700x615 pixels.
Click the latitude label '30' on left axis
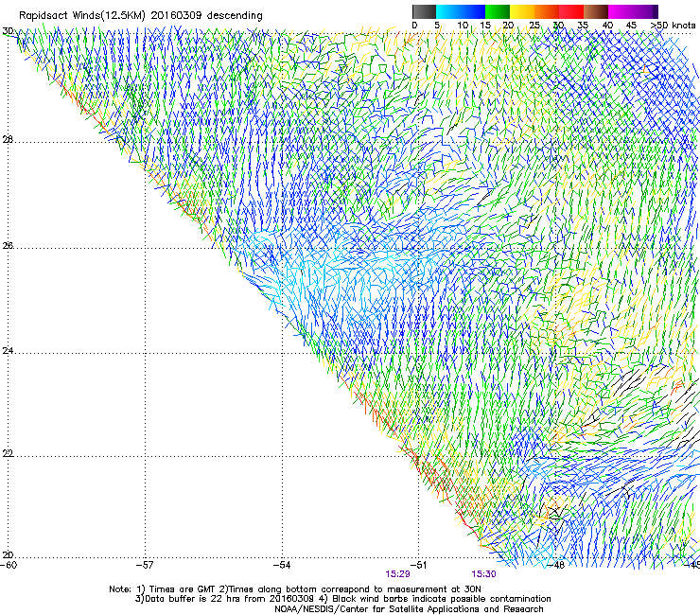pyautogui.click(x=8, y=31)
